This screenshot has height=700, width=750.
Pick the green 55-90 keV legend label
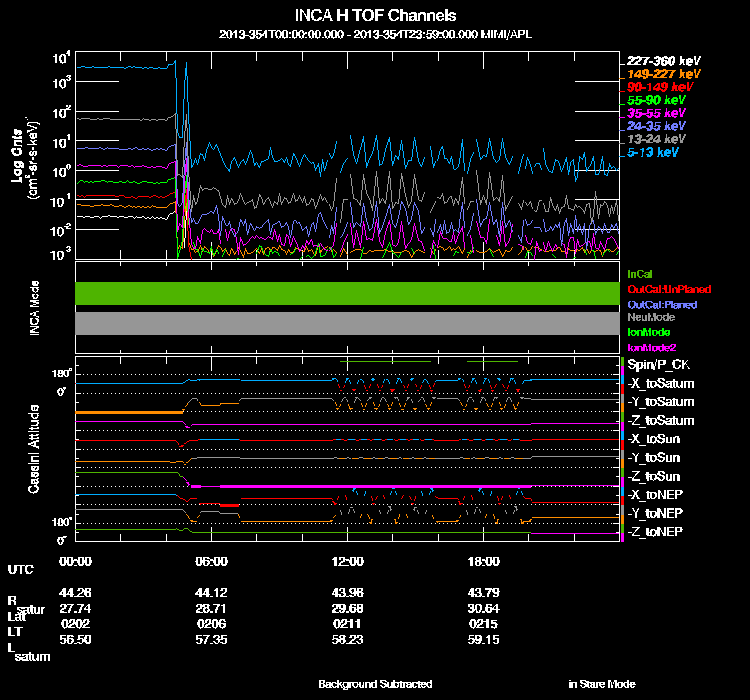(x=655, y=100)
